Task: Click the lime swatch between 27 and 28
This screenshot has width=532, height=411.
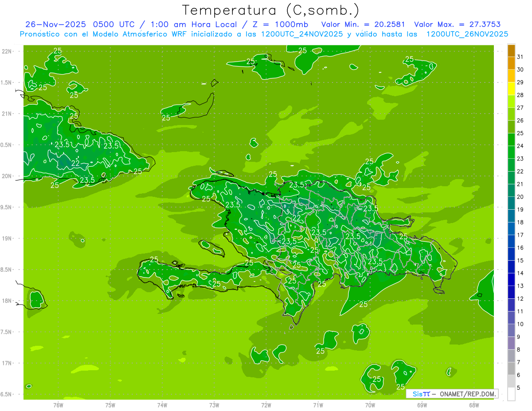Action: pyautogui.click(x=511, y=102)
